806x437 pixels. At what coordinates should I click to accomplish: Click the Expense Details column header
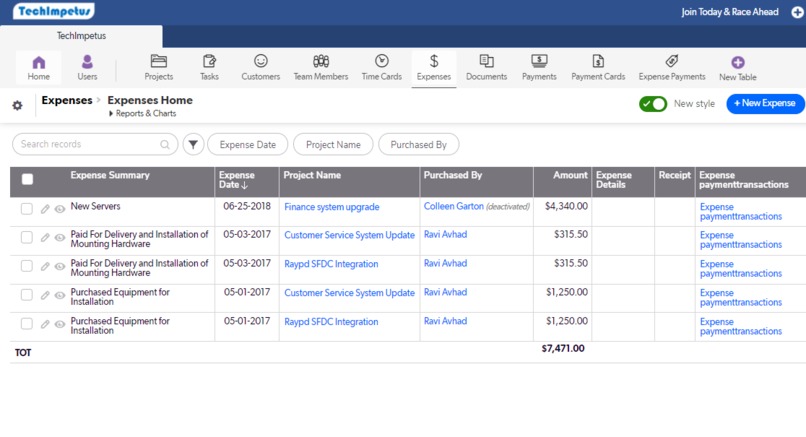pos(614,180)
